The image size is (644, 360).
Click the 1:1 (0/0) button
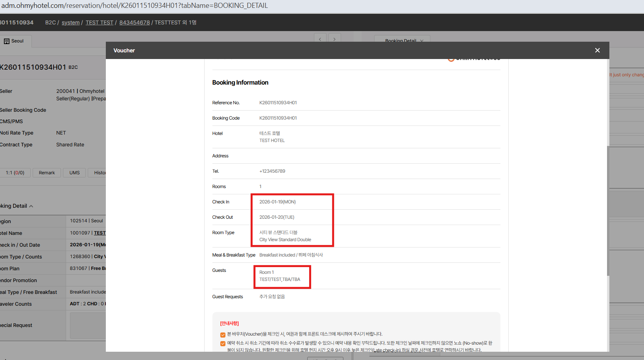(x=15, y=173)
